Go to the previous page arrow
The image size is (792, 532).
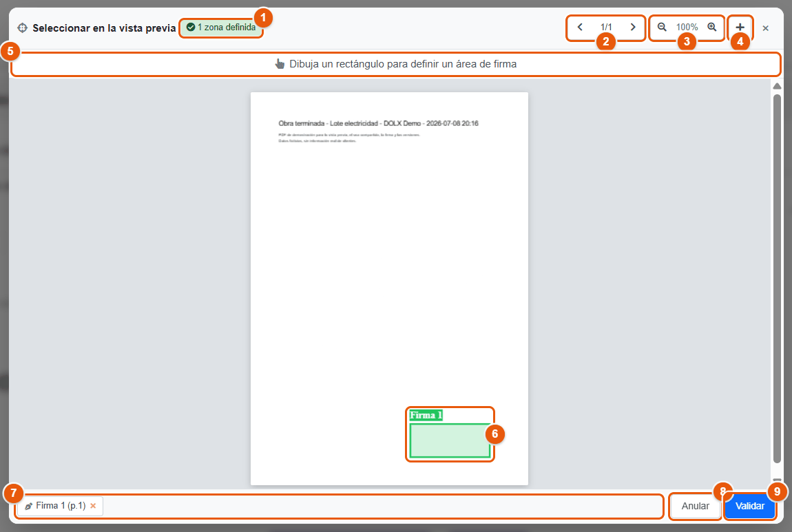pos(580,28)
